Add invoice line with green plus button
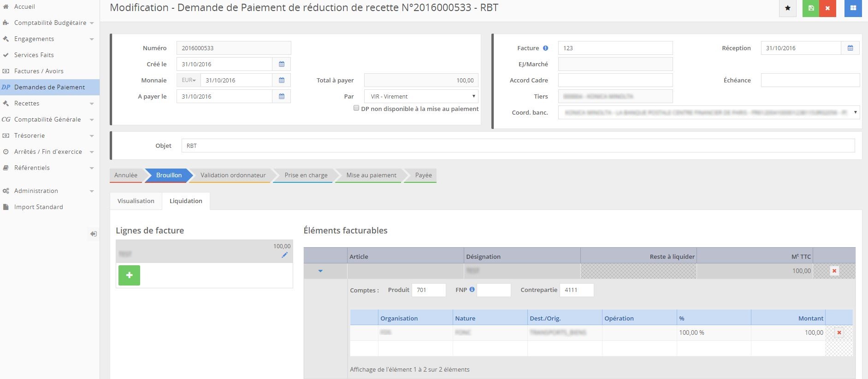The image size is (868, 379). point(129,275)
